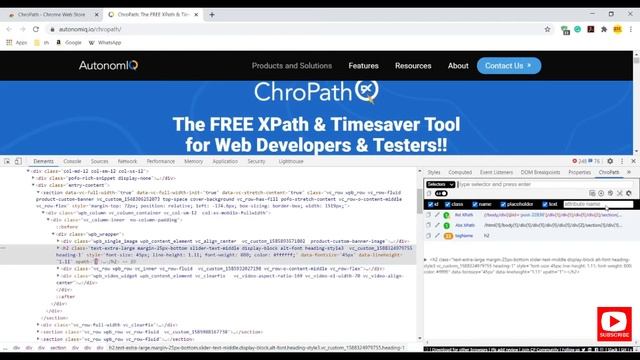The height and width of the screenshot is (360, 640).
Task: Toggle the device toolbar icon in DevTools
Action: pos(18,161)
